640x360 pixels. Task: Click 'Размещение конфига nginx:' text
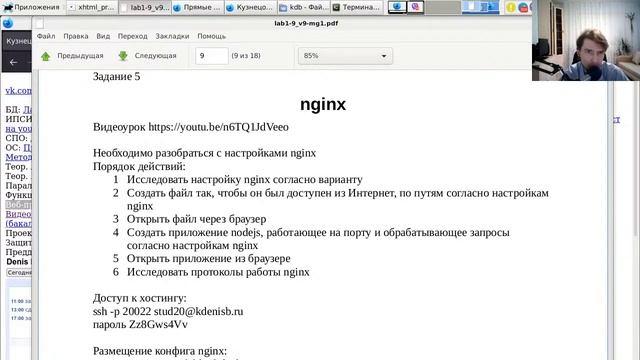(160, 351)
